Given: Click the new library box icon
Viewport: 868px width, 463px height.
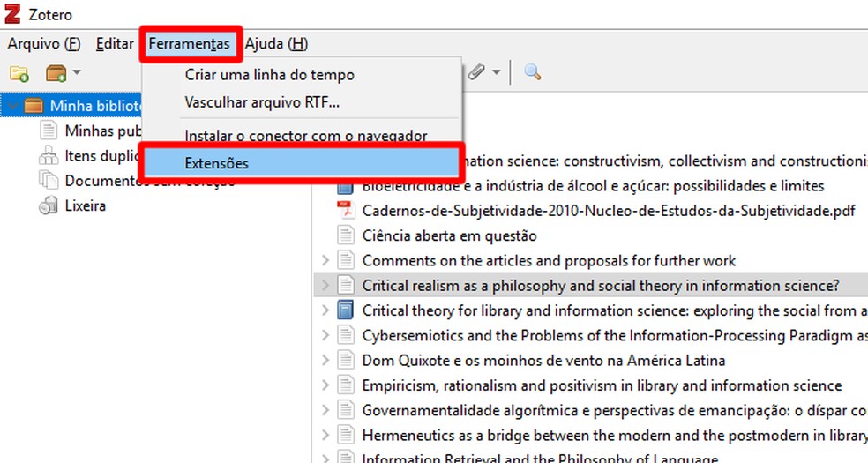Looking at the screenshot, I should coord(56,73).
